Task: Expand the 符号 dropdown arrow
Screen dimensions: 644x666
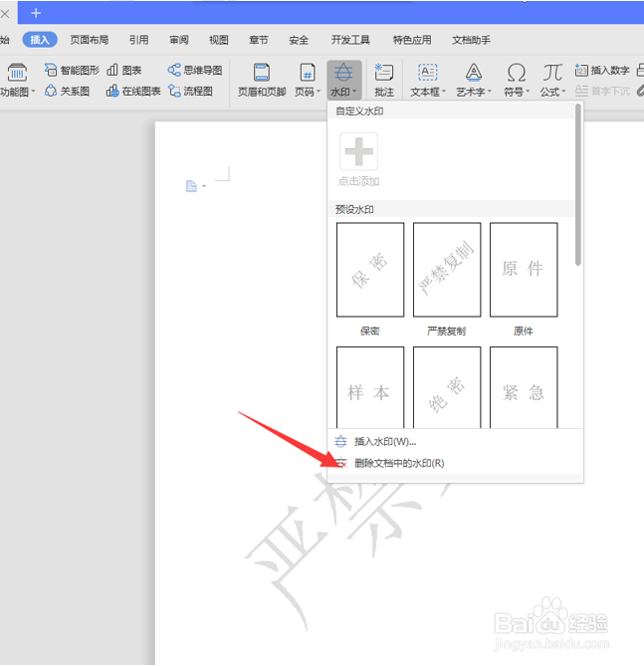Action: click(528, 92)
